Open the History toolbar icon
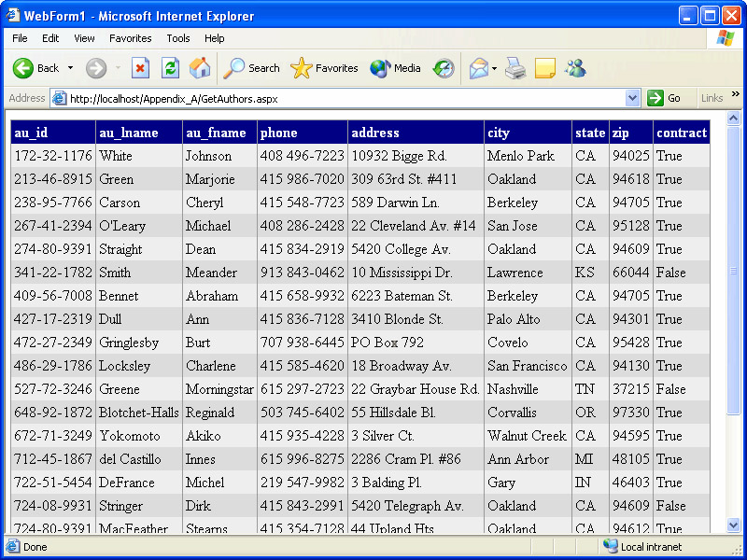The width and height of the screenshot is (747, 560). [444, 68]
